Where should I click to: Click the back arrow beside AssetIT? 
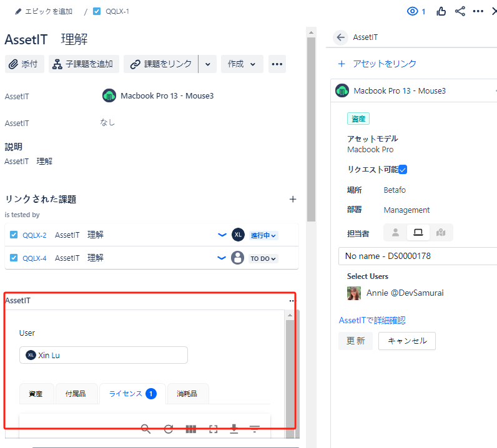(x=340, y=37)
